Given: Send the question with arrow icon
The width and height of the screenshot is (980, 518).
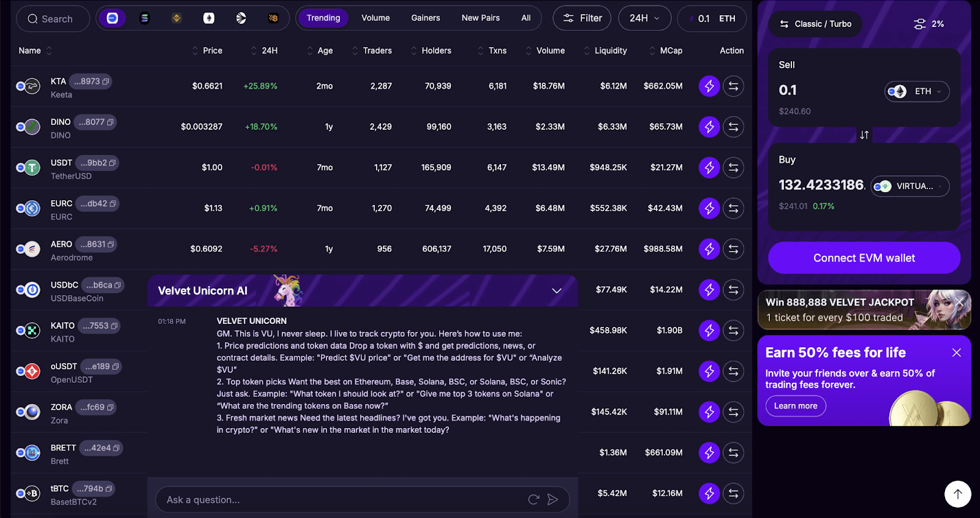Looking at the screenshot, I should point(552,500).
